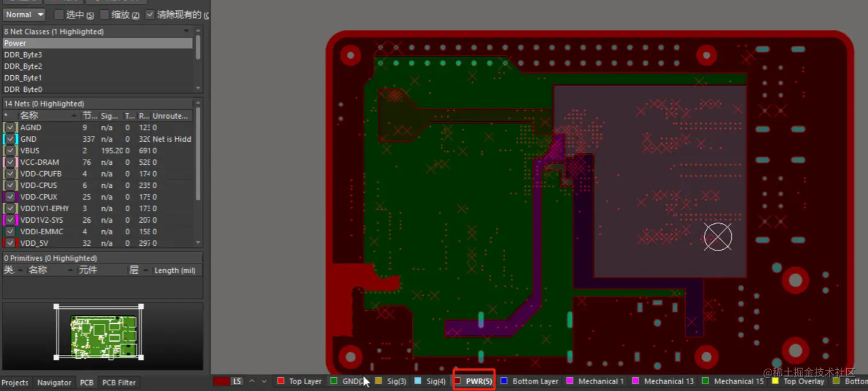The image size is (868, 391).
Task: Go to previous layer with up arrow
Action: [251, 381]
